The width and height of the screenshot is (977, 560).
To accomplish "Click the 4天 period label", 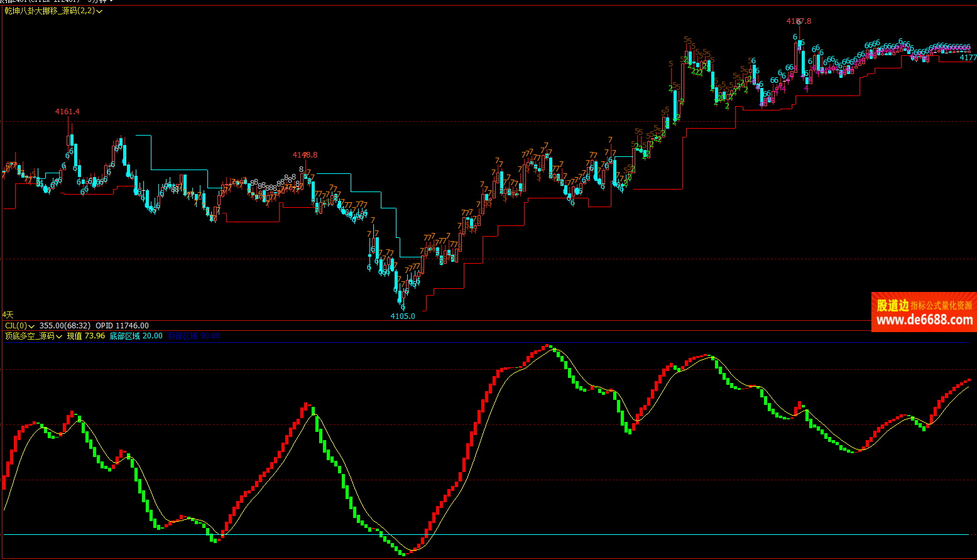I will pyautogui.click(x=8, y=315).
